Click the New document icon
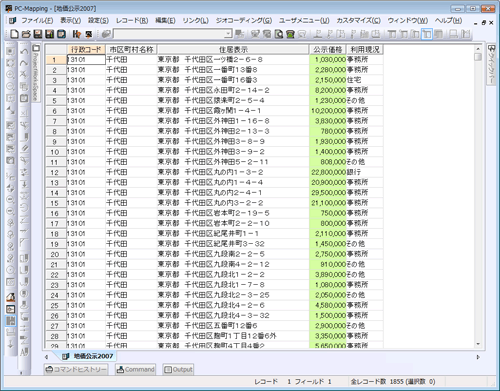 point(14,34)
